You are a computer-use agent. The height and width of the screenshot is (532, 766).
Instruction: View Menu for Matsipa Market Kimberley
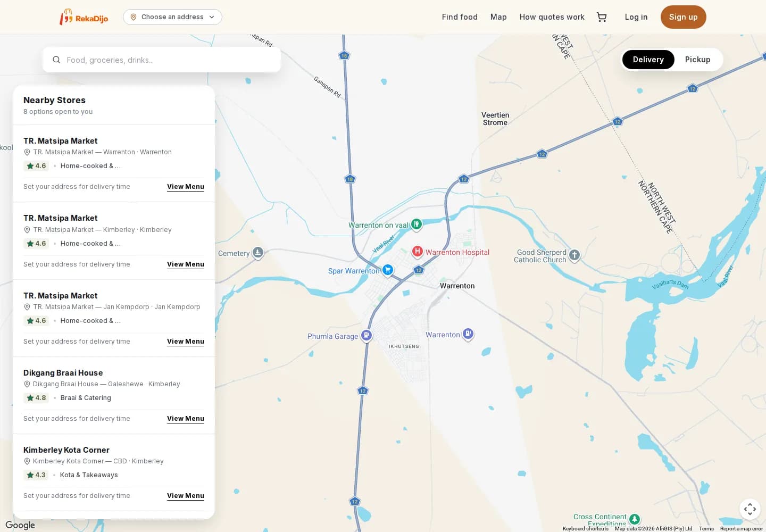[x=186, y=264]
